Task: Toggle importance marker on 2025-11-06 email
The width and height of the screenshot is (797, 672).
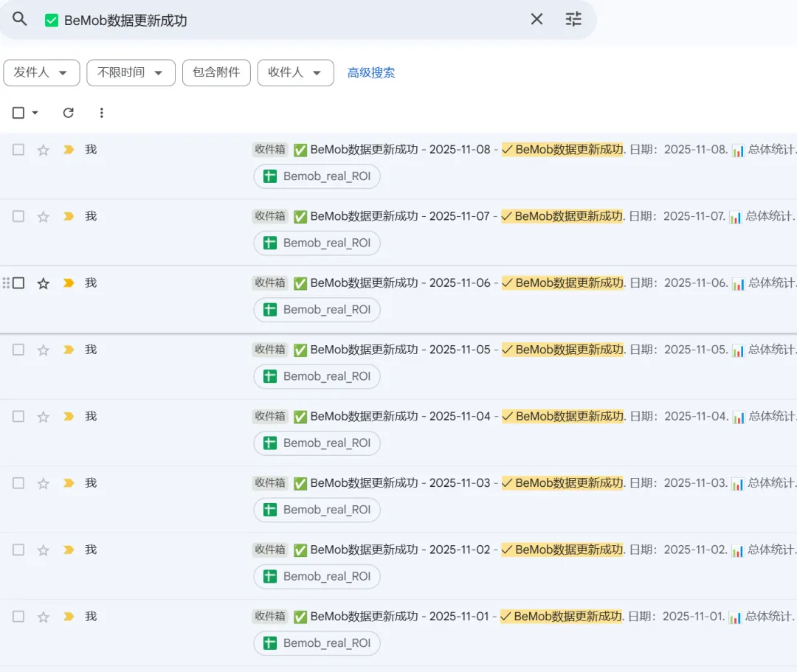Action: click(69, 283)
